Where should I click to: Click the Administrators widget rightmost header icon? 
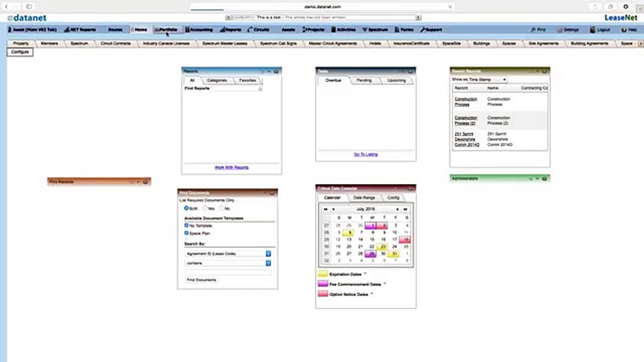click(x=544, y=179)
